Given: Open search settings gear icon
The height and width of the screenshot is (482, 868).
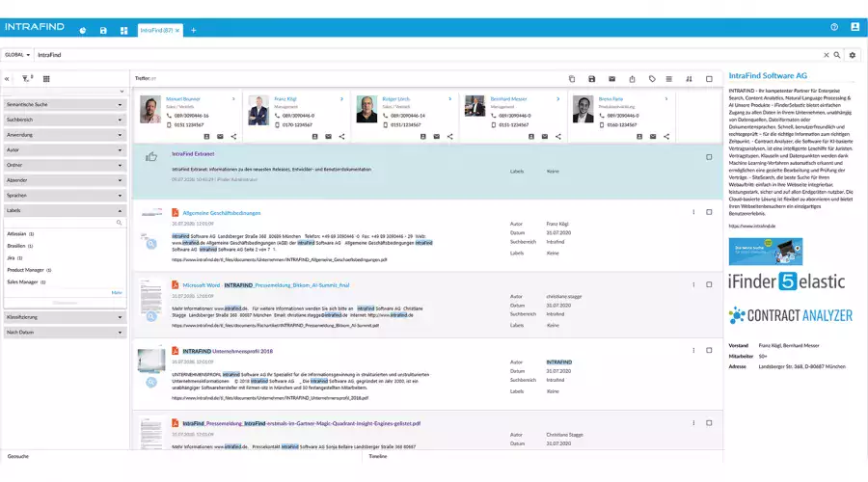Looking at the screenshot, I should click(853, 55).
